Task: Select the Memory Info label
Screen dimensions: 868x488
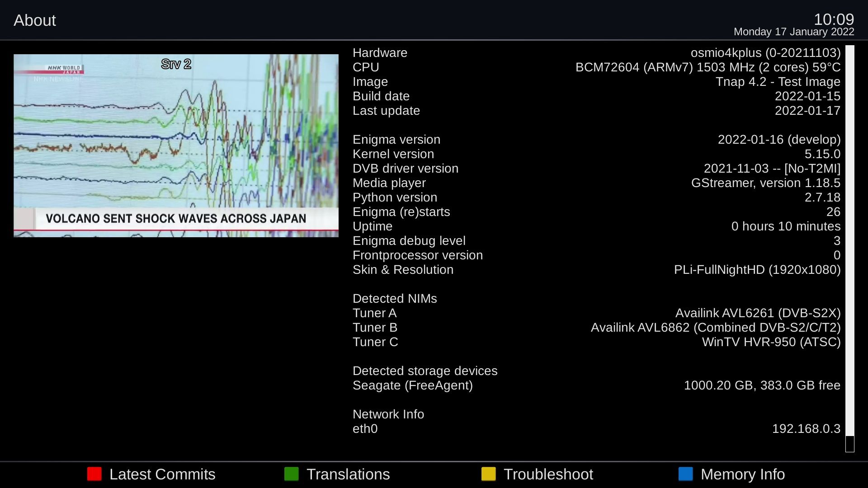Action: click(742, 474)
